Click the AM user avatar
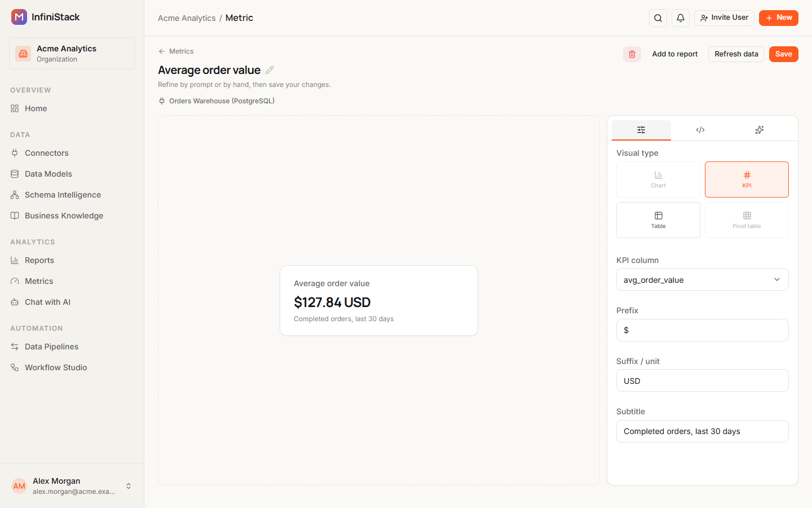812x508 pixels. [x=19, y=486]
